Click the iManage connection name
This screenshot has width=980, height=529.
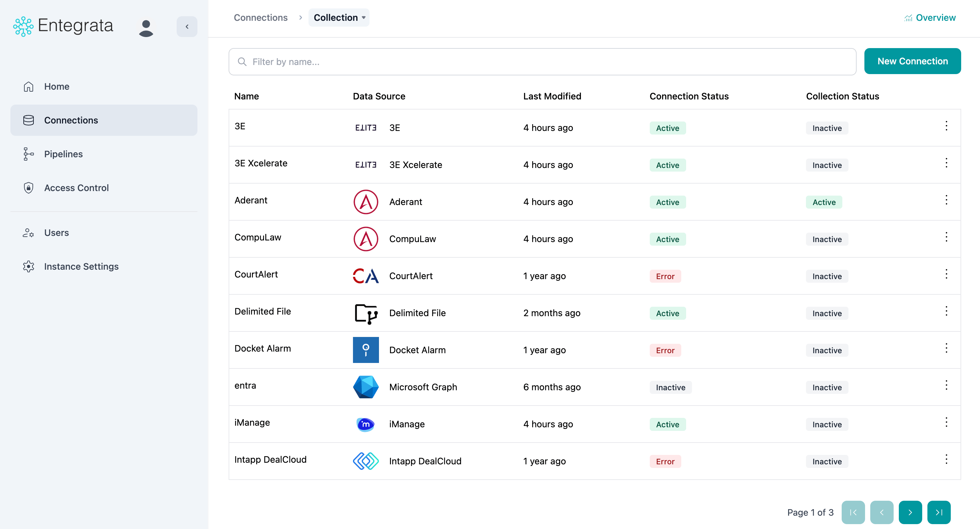pyautogui.click(x=252, y=422)
